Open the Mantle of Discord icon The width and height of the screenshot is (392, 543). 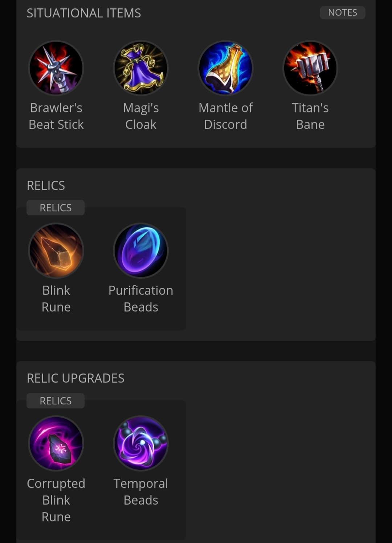click(x=225, y=68)
